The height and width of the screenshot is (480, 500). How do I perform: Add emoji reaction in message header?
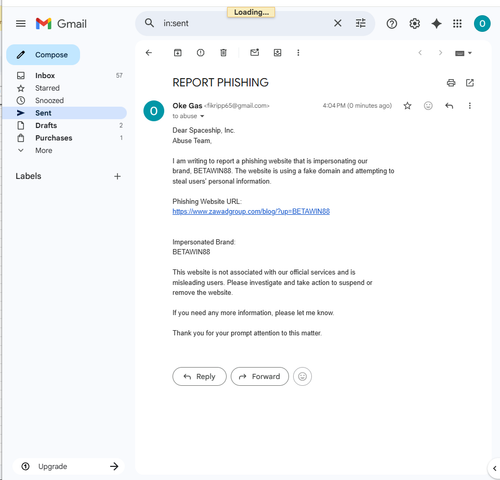428,106
